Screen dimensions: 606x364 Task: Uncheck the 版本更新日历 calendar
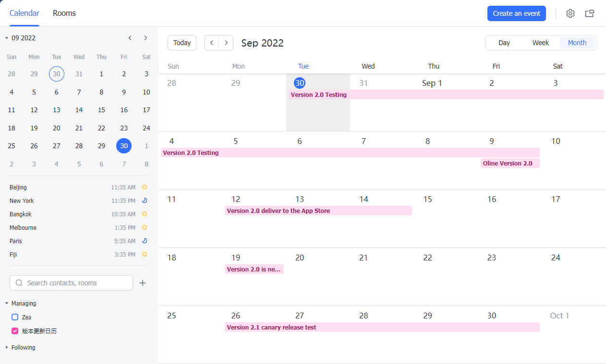pos(15,331)
